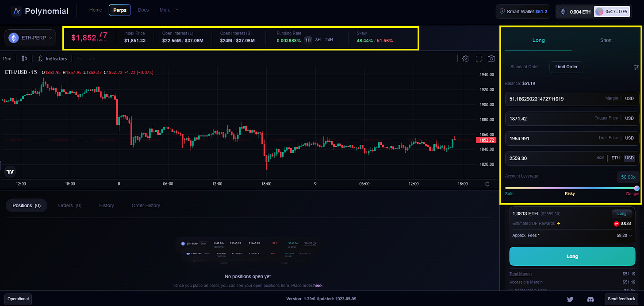The image size is (644, 306).
Task: Click the 50.00x leverage value box
Action: [x=628, y=177]
